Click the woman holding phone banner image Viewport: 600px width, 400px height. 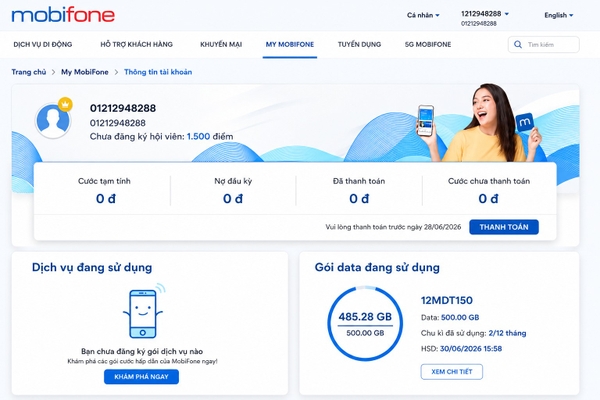tap(481, 122)
